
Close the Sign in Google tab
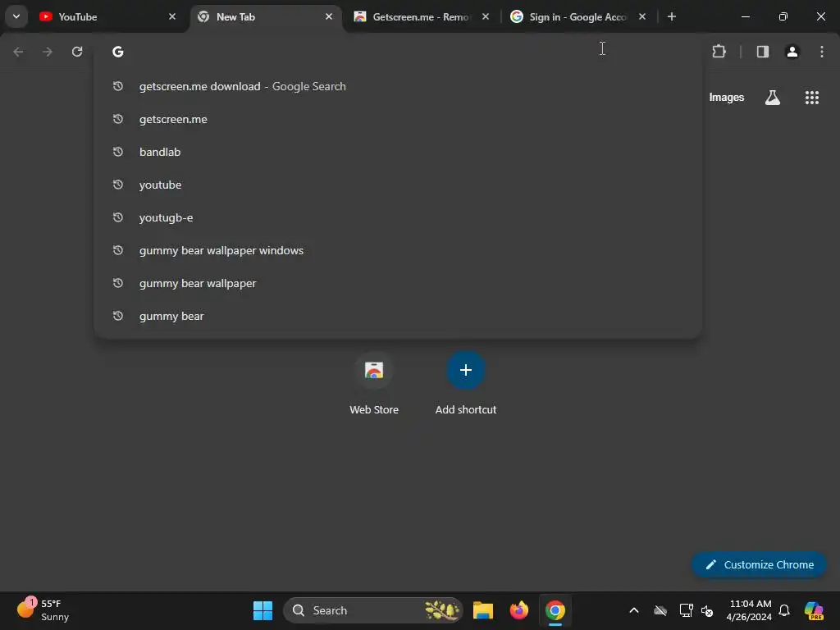click(x=641, y=16)
